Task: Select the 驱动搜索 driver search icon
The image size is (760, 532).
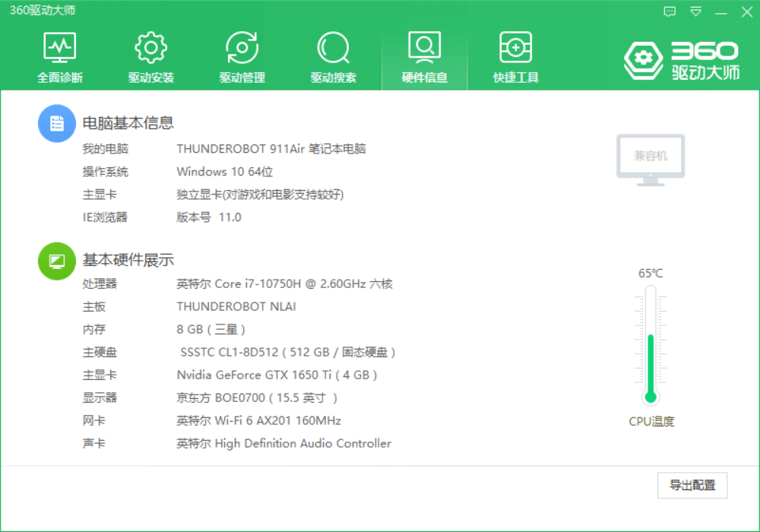Action: click(333, 49)
